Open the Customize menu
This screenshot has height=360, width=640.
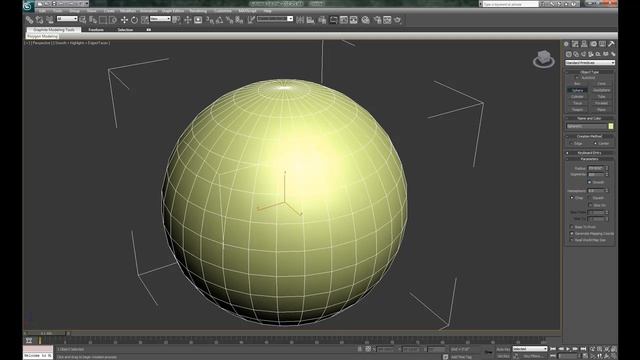(223, 11)
